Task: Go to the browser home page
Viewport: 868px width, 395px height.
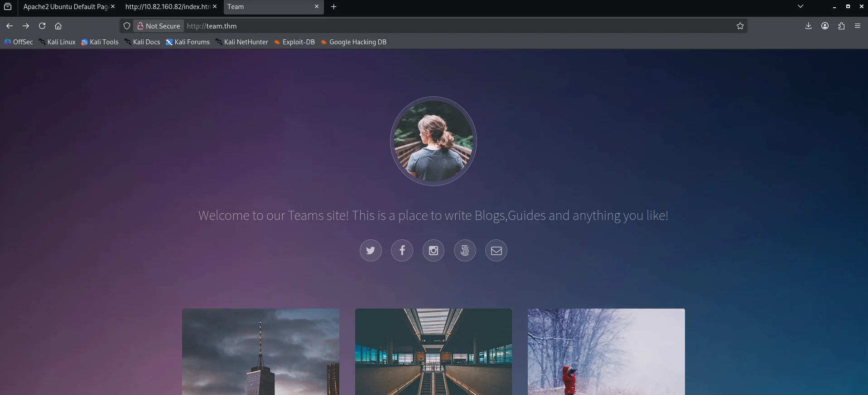Action: (58, 26)
